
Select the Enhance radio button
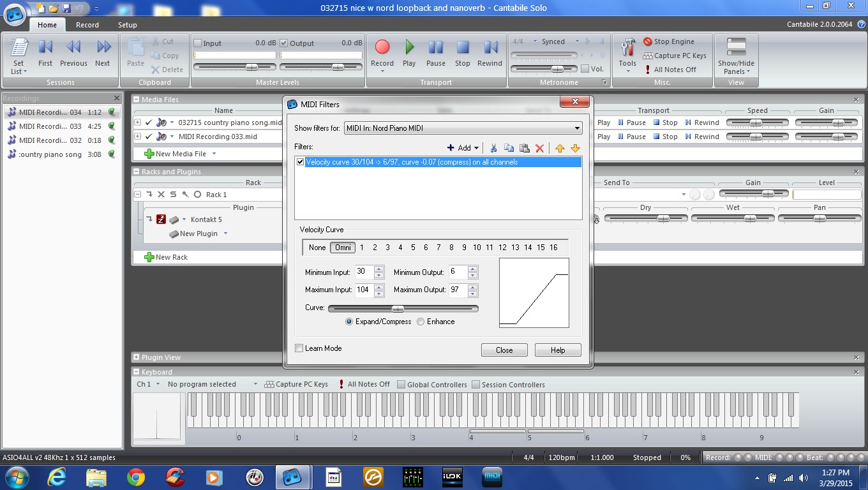421,322
